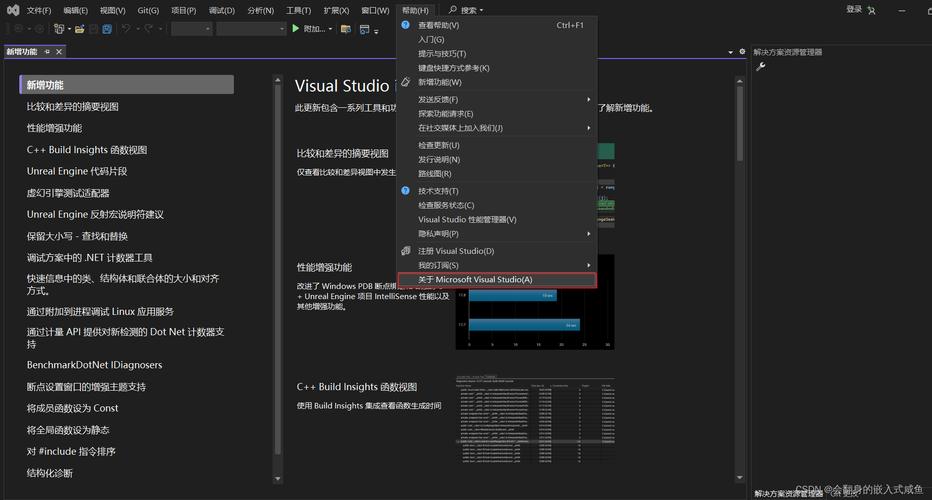Expand the 发送反馈 submenu

497,99
